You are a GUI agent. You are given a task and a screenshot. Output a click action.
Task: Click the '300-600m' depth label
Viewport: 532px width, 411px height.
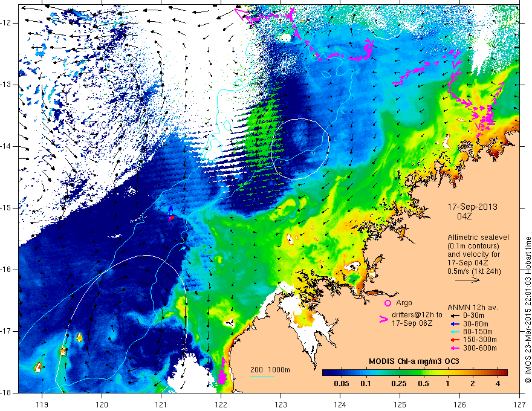click(x=480, y=348)
